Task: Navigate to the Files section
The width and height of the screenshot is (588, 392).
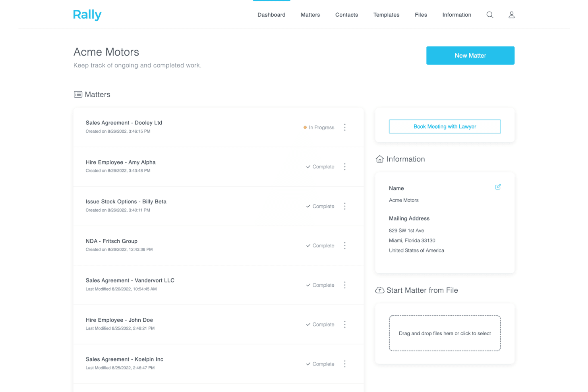Action: point(421,15)
